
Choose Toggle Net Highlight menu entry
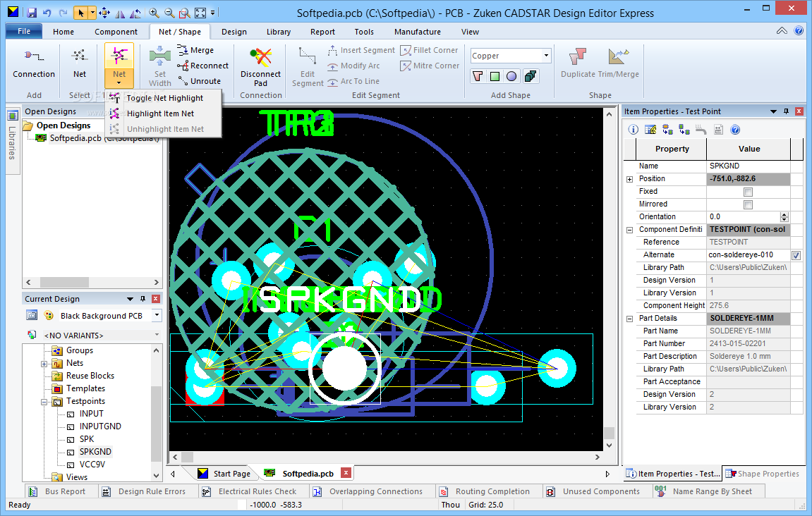(x=164, y=98)
